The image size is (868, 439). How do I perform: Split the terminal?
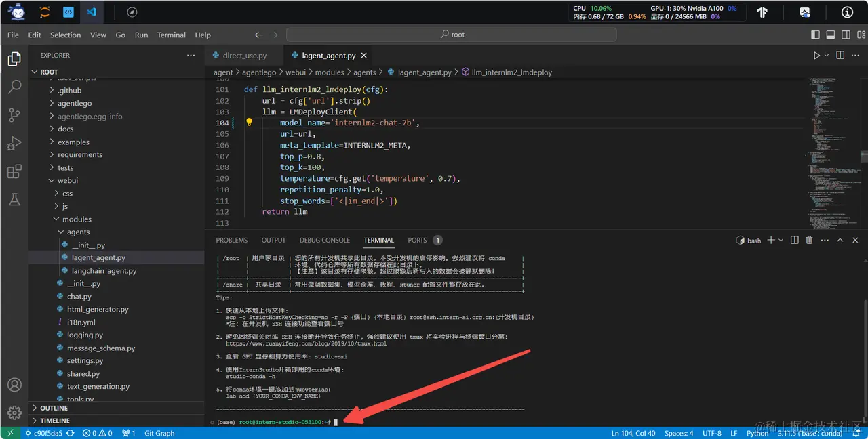coord(795,240)
